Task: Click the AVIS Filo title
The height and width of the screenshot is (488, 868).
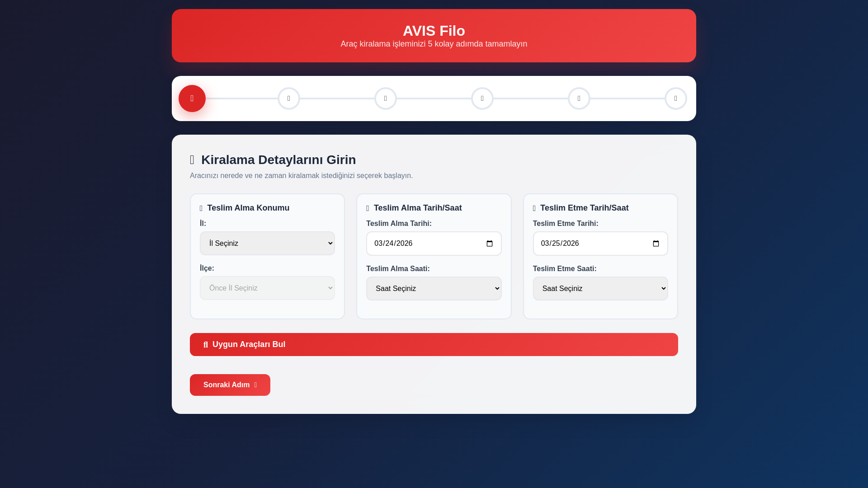Action: [x=434, y=31]
